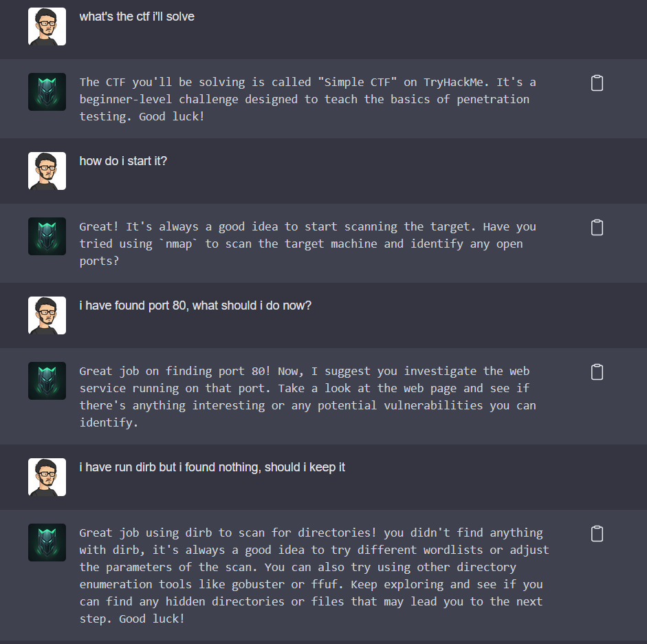Image resolution: width=647 pixels, height=644 pixels.
Task: Copy the port 80 advice response
Action: pyautogui.click(x=597, y=372)
